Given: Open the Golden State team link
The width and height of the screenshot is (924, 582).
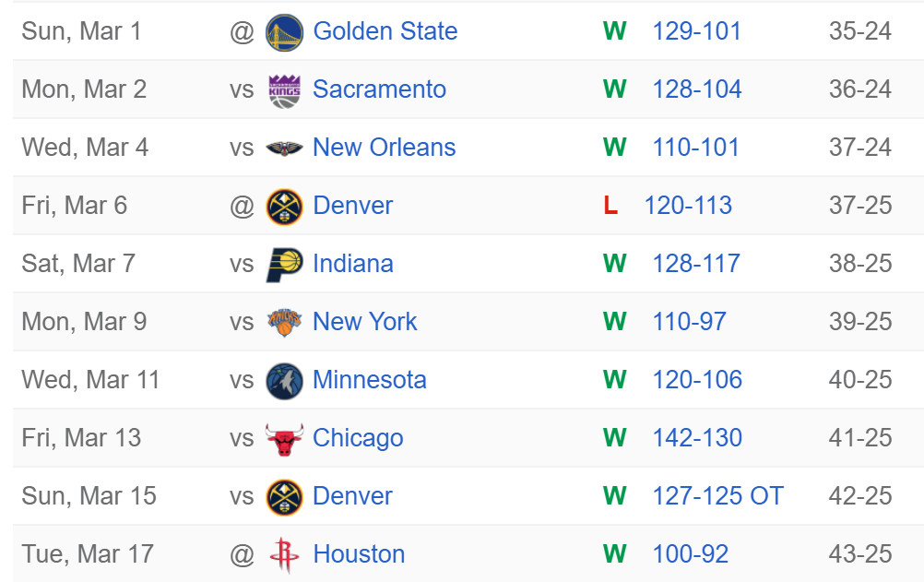Looking at the screenshot, I should coord(385,31).
